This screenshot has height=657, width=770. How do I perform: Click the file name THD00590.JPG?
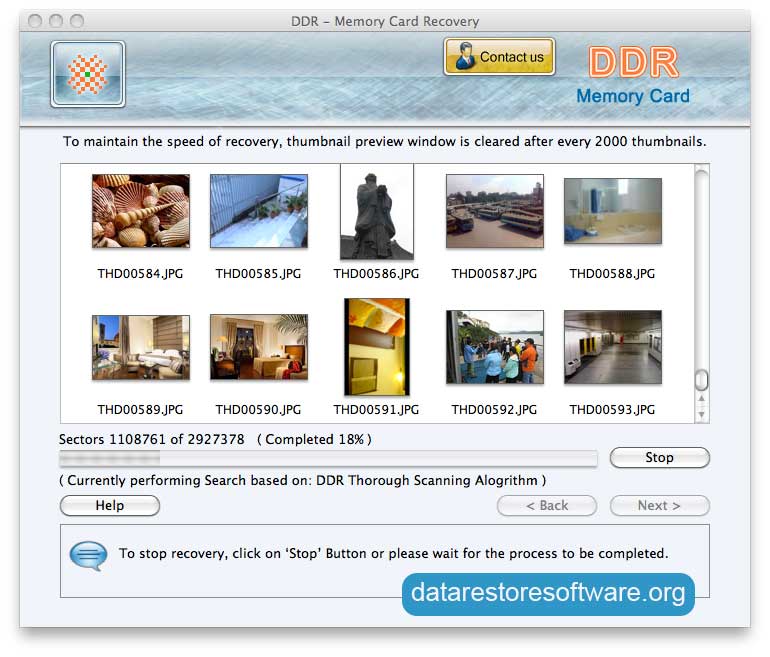coord(258,410)
